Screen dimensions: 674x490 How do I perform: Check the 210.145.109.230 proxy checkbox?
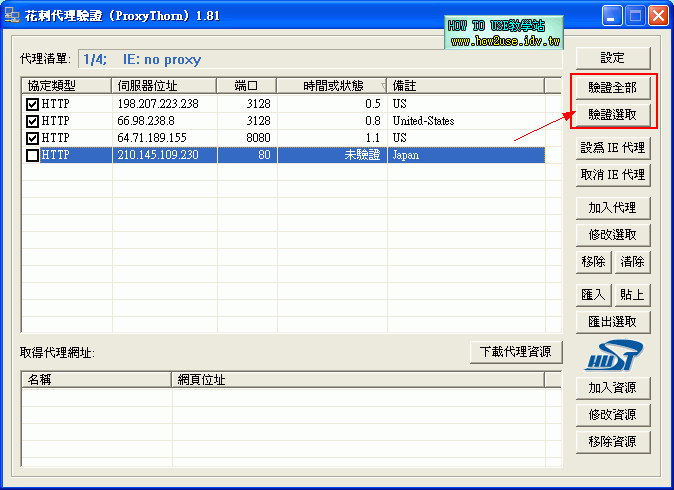pos(32,155)
